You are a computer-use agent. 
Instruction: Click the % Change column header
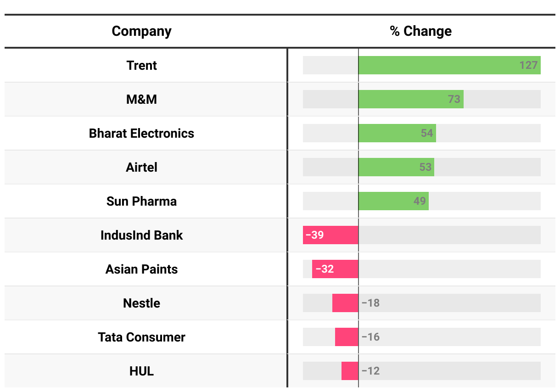tap(420, 31)
